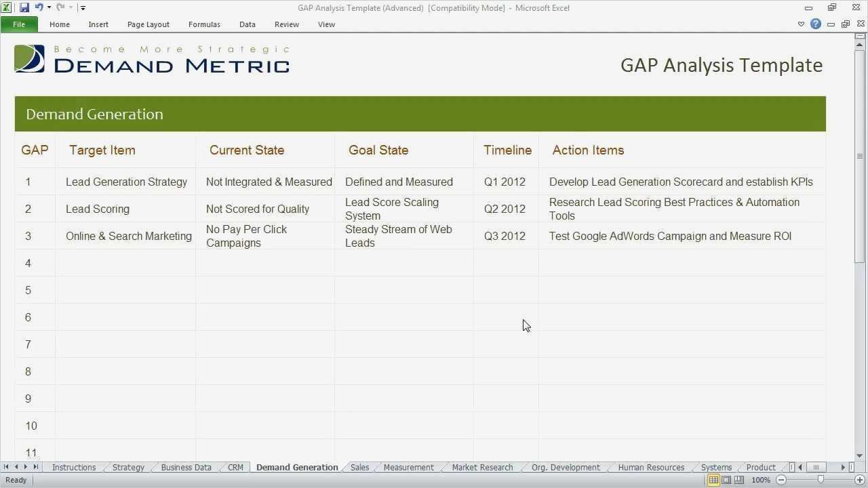This screenshot has width=868, height=488.
Task: Select the Lead Generation Strategy cell
Action: (126, 182)
